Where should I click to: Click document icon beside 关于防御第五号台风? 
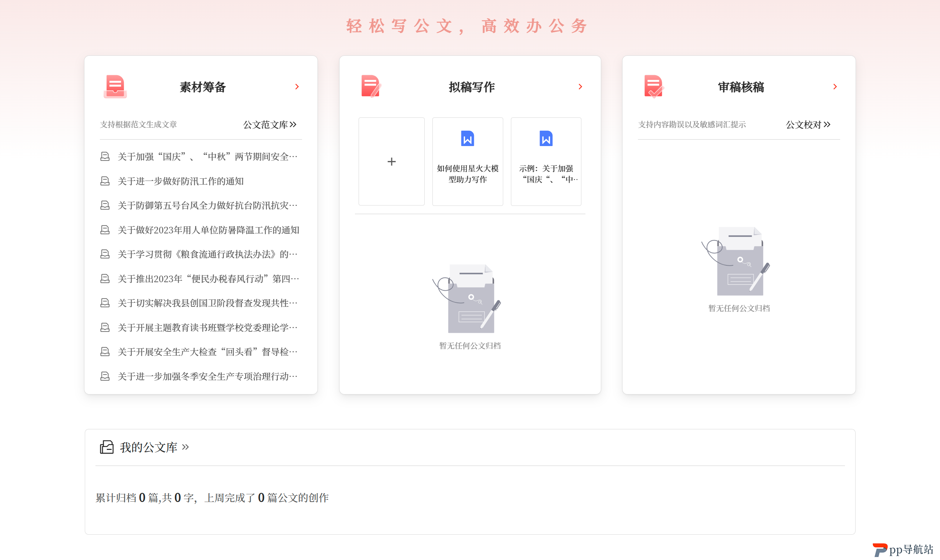(105, 205)
